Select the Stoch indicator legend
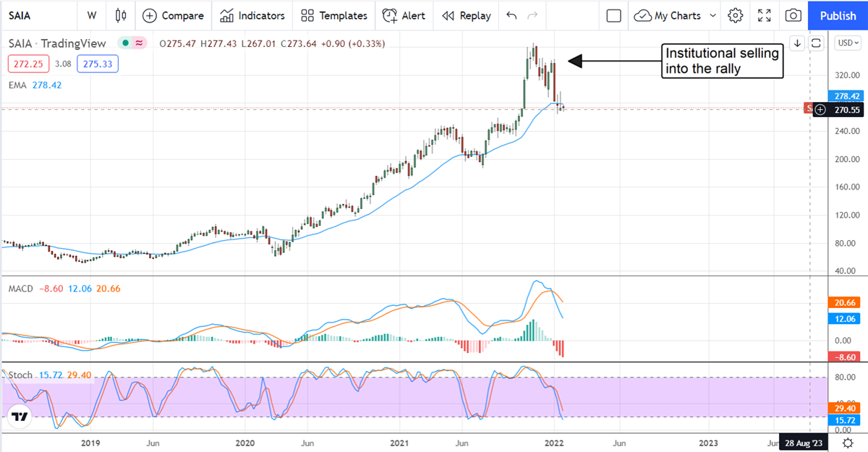This screenshot has width=868, height=452. click(x=20, y=375)
